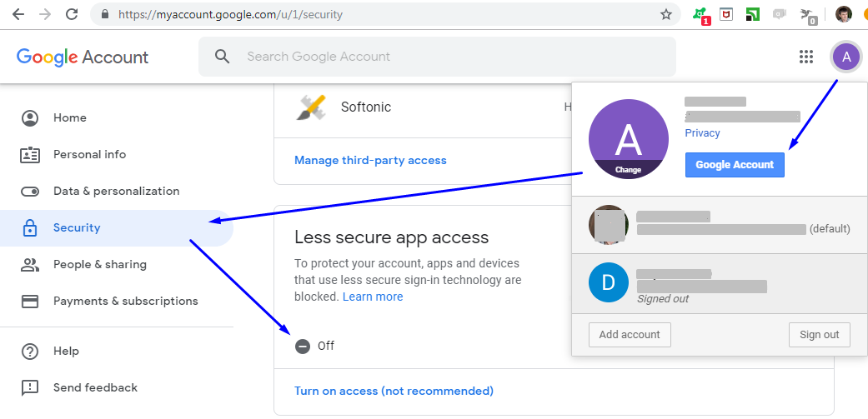Open the Chrome profile photo avatar
This screenshot has width=868, height=419.
(x=843, y=14)
